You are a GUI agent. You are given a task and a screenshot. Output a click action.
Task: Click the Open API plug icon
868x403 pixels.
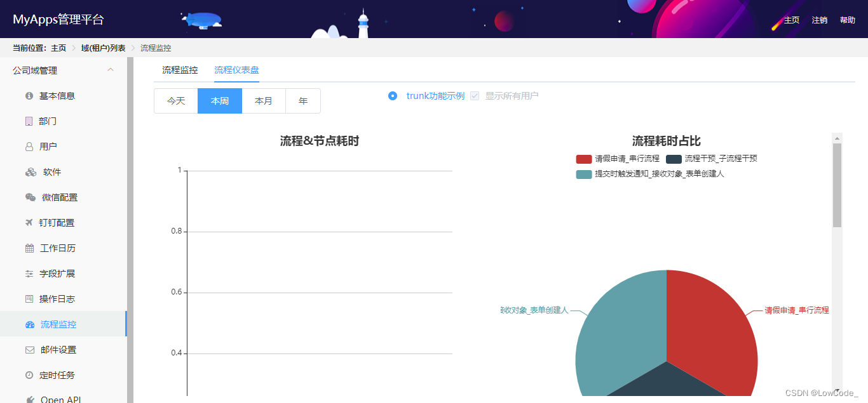point(29,400)
